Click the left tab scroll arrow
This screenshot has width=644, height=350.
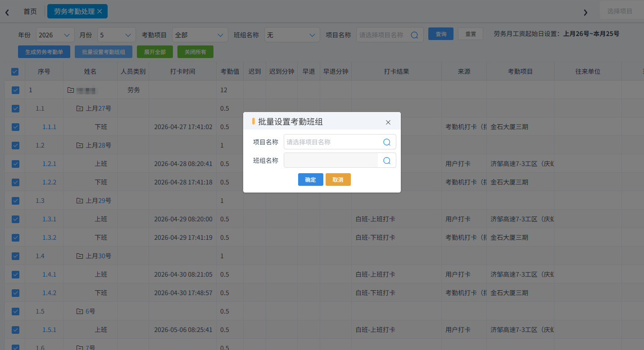(7, 12)
